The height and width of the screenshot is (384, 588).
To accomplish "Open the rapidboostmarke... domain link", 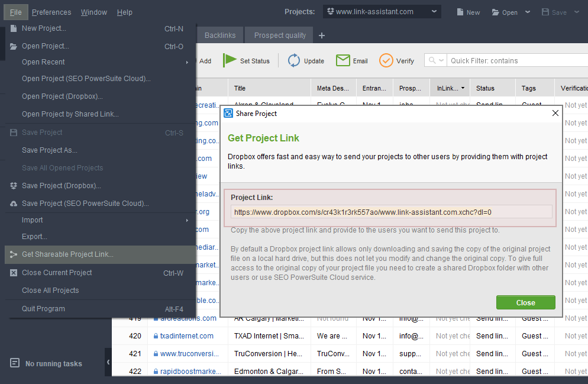I will [190, 371].
